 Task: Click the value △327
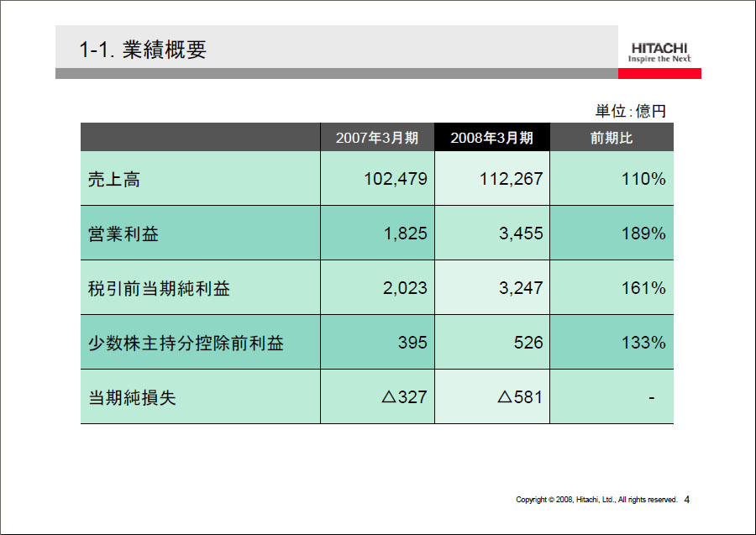[405, 396]
